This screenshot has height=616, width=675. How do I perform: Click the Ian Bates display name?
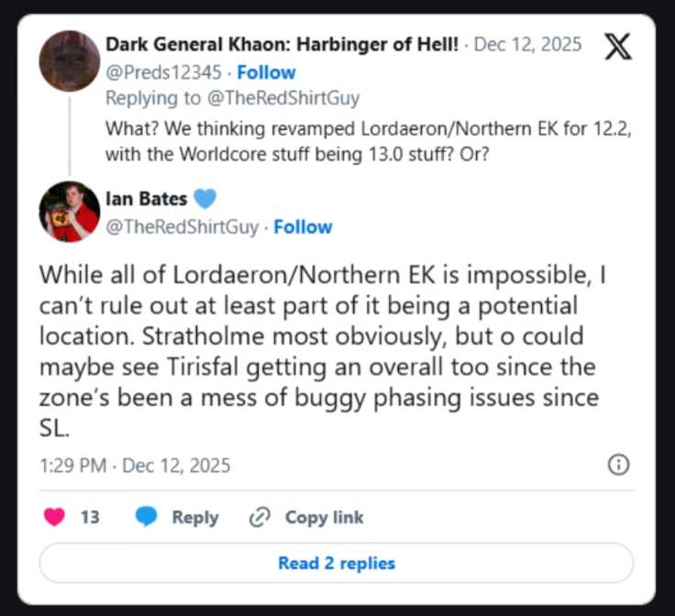point(146,200)
